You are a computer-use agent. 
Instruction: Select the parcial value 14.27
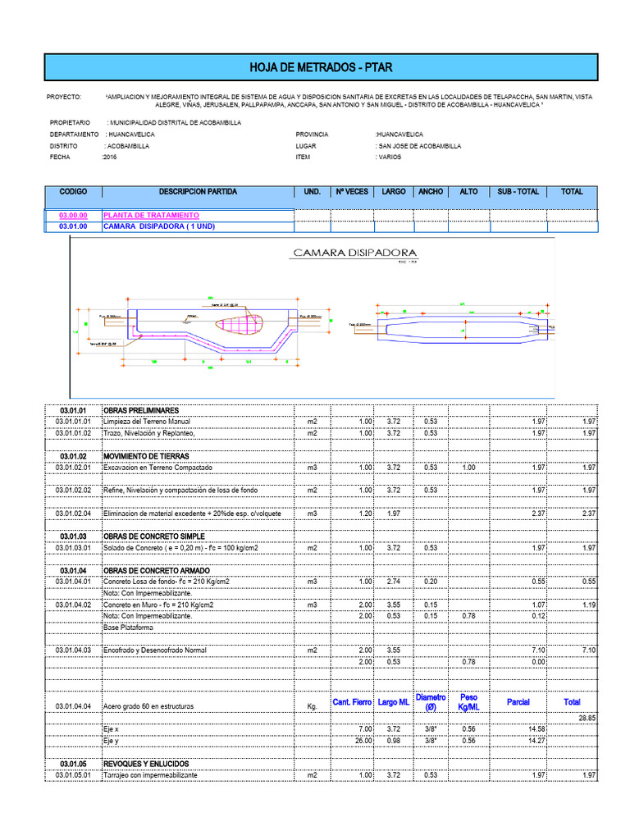pos(536,741)
